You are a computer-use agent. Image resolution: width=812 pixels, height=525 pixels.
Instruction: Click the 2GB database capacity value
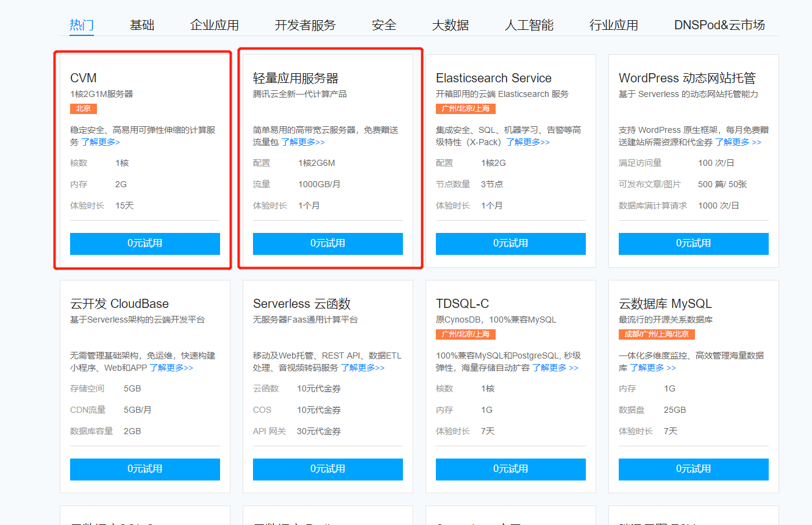click(x=132, y=431)
